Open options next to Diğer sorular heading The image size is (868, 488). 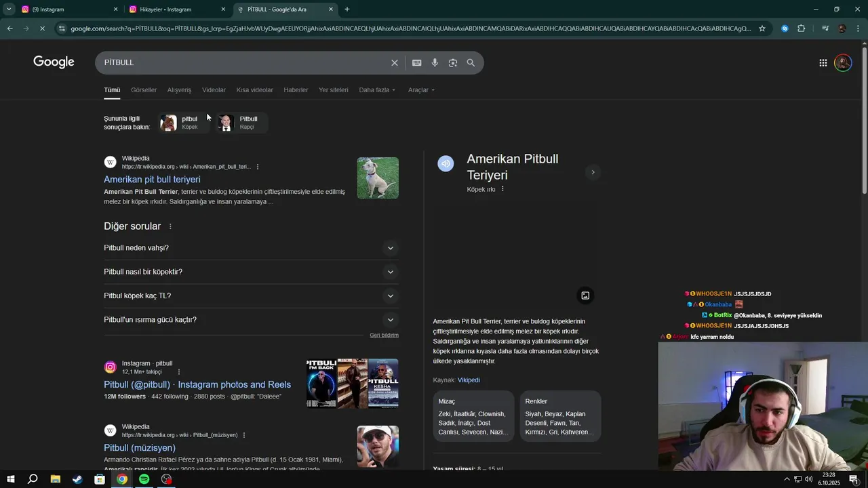170,226
